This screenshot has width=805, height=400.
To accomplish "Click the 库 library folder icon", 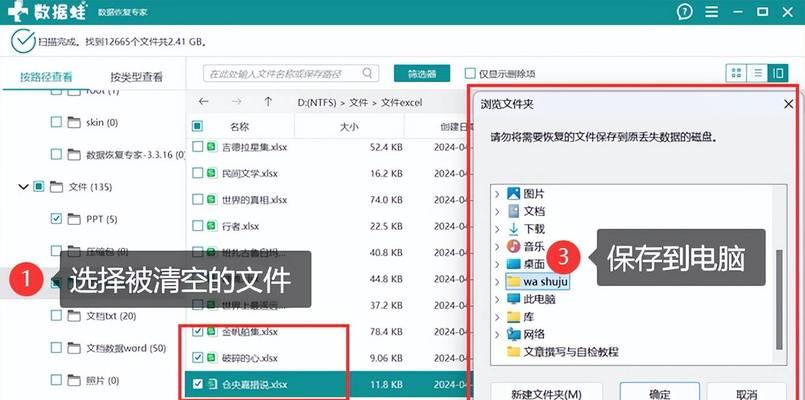I will [x=513, y=317].
